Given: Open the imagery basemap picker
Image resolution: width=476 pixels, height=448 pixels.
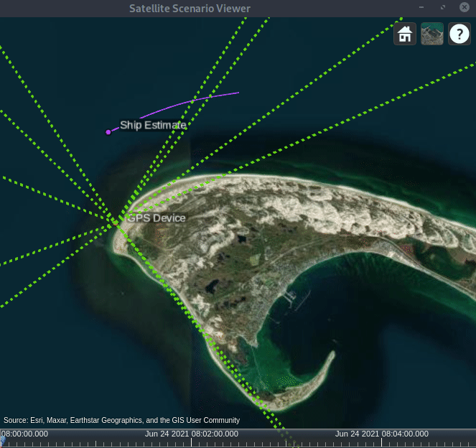Looking at the screenshot, I should click(x=432, y=34).
